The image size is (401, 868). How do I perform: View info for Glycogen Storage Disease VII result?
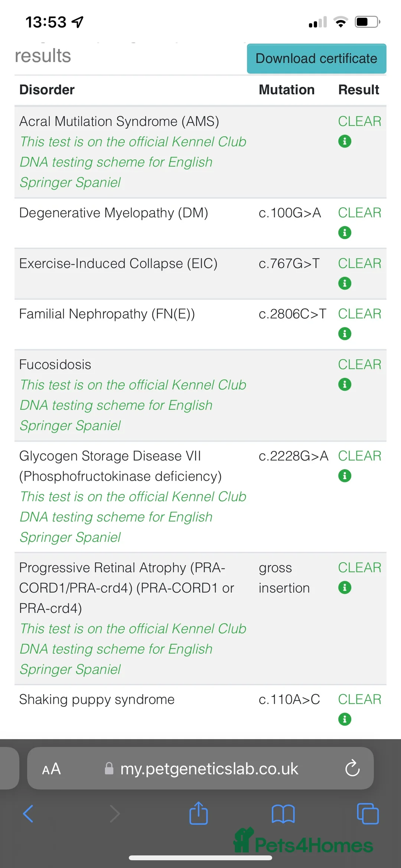pos(345,476)
